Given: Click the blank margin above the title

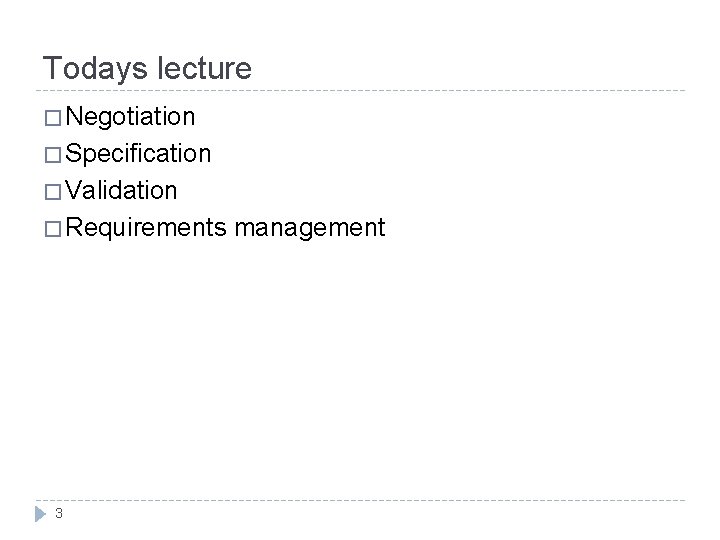Looking at the screenshot, I should (x=360, y=25).
